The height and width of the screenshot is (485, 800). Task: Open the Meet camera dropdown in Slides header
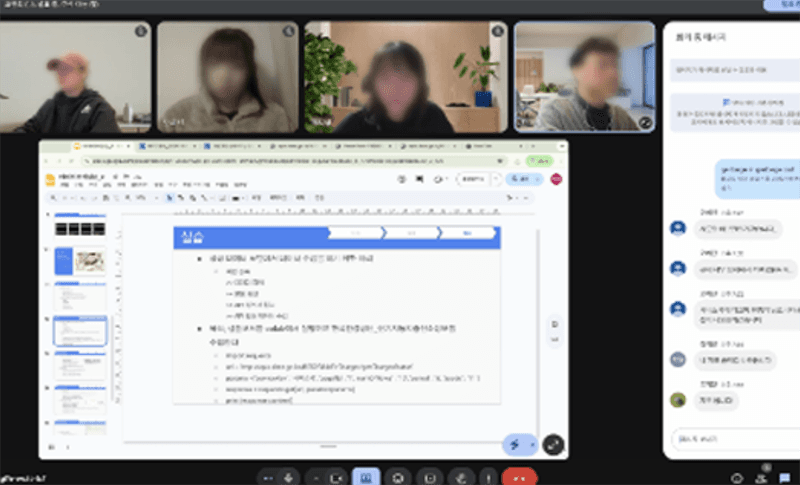click(440, 179)
